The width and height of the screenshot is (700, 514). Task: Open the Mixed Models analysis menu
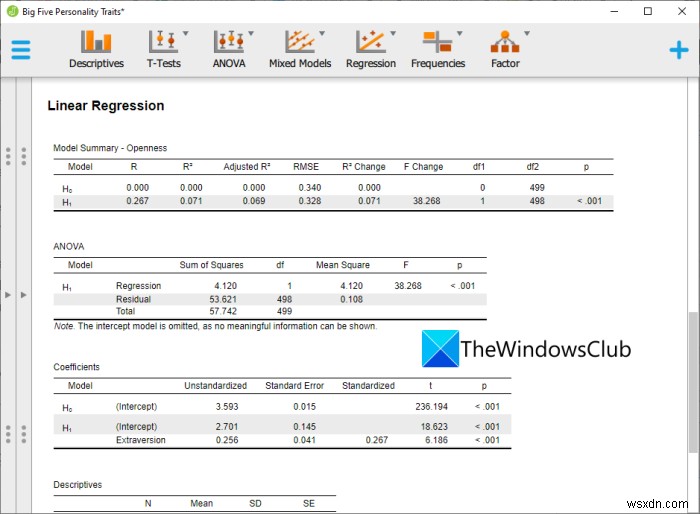[300, 49]
